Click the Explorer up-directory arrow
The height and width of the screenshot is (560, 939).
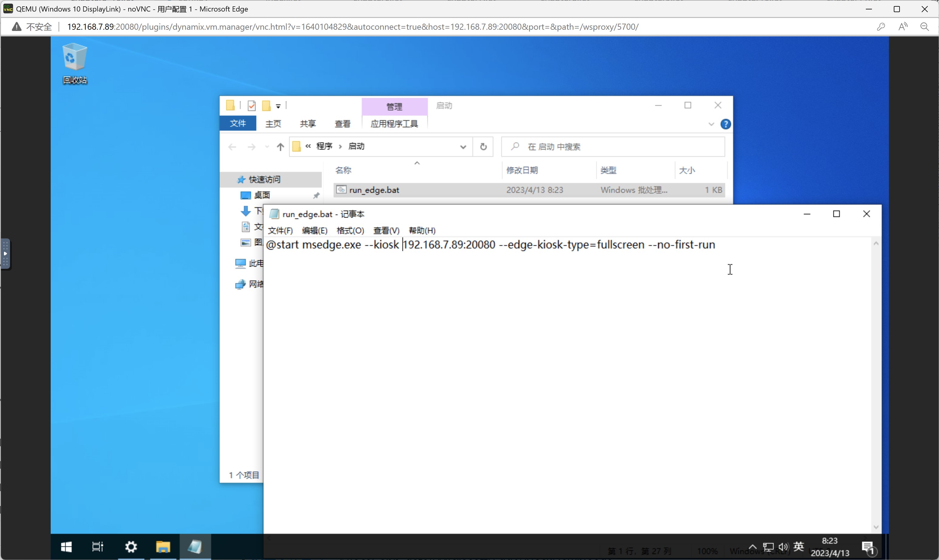tap(280, 147)
